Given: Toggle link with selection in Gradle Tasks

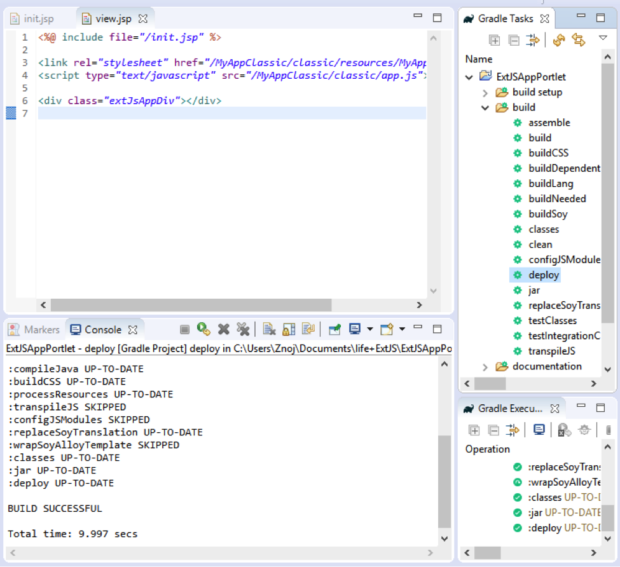Looking at the screenshot, I should click(578, 40).
